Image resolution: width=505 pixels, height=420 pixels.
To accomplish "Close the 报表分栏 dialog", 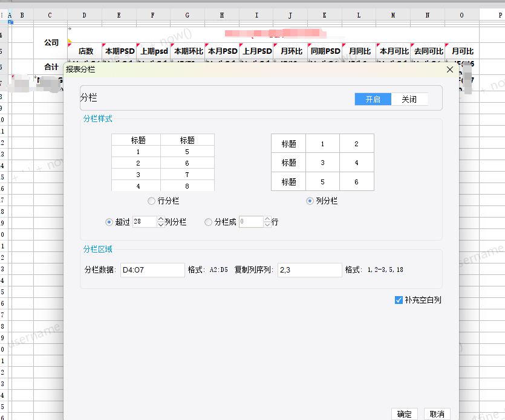I will pos(450,69).
